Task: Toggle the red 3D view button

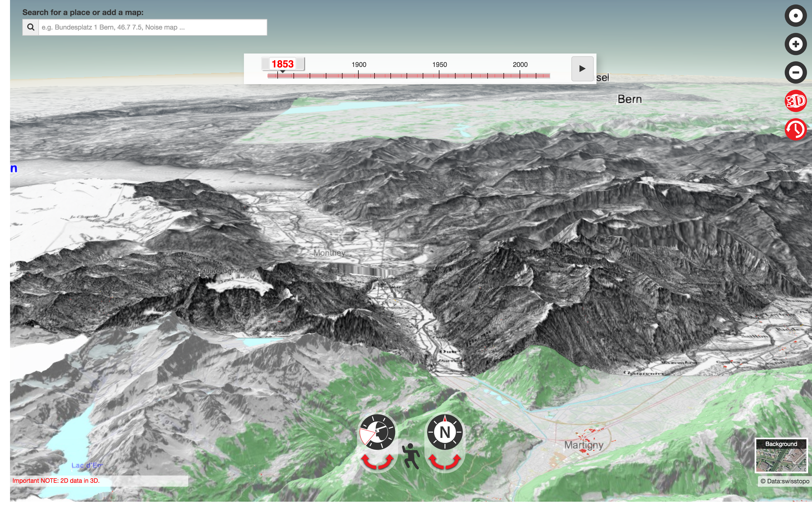Action: tap(796, 101)
